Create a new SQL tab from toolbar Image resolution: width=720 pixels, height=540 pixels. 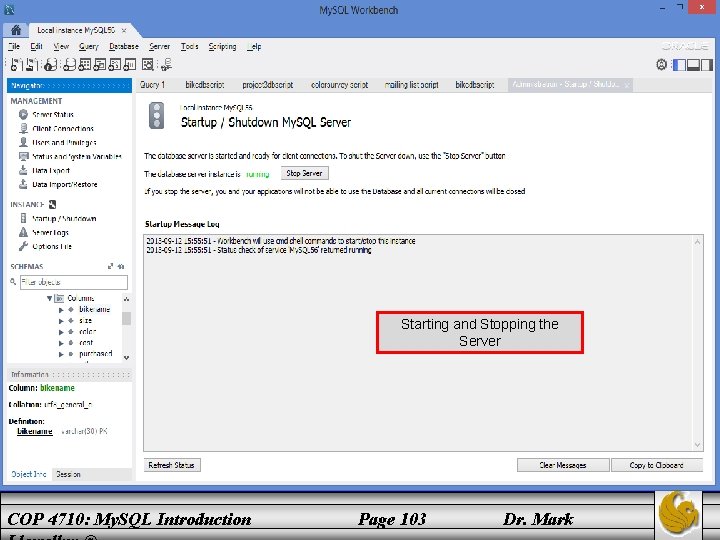tap(15, 65)
